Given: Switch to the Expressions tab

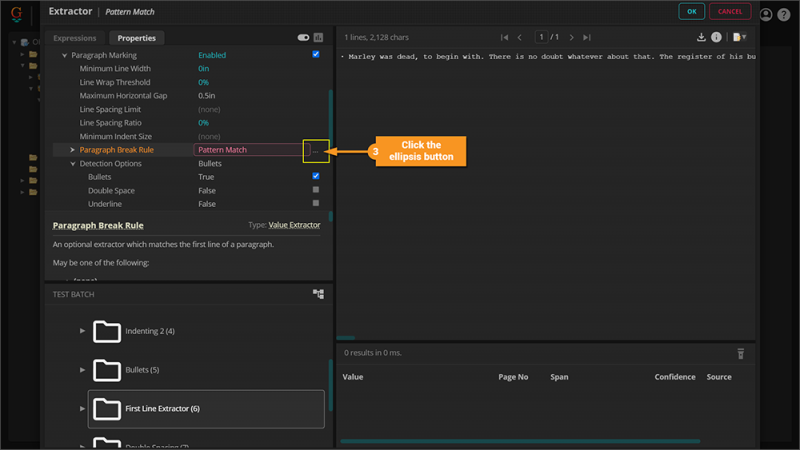Looking at the screenshot, I should (x=75, y=38).
